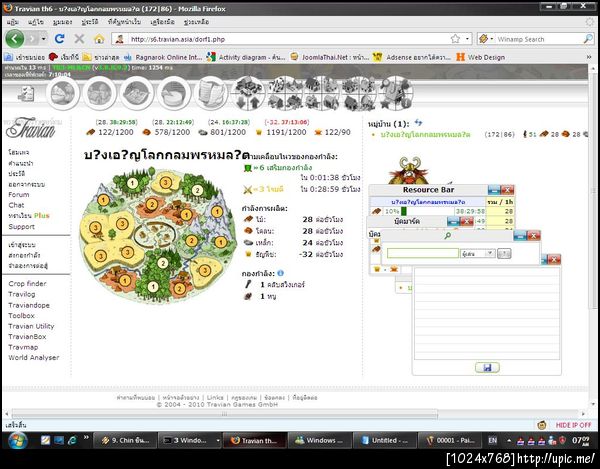Select the village name link in village list
600x469 pixels.
click(x=425, y=135)
